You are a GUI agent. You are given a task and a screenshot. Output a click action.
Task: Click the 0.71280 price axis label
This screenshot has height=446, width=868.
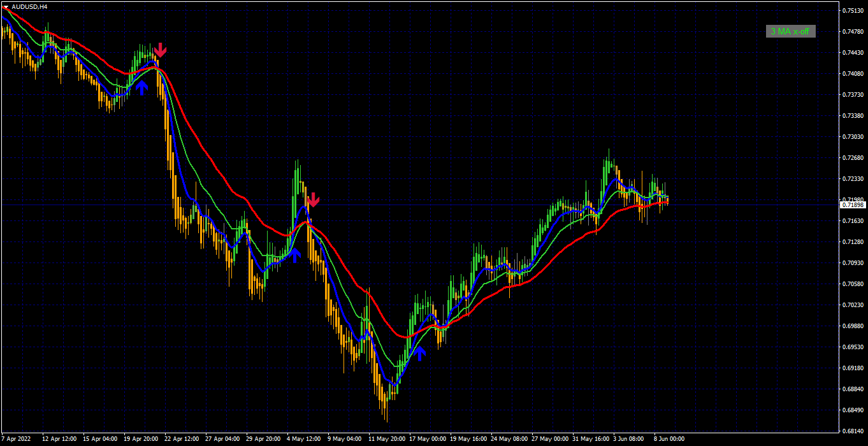click(853, 241)
